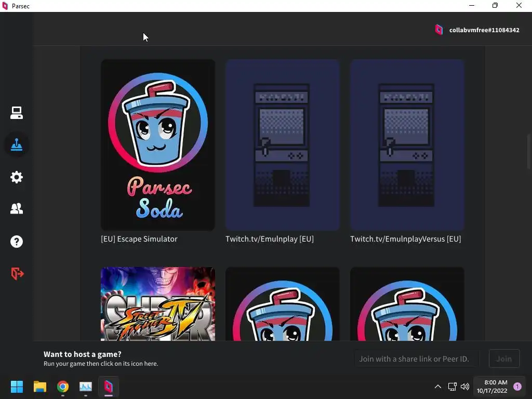Open File Explorer from the taskbar
532x399 pixels.
[x=39, y=387]
